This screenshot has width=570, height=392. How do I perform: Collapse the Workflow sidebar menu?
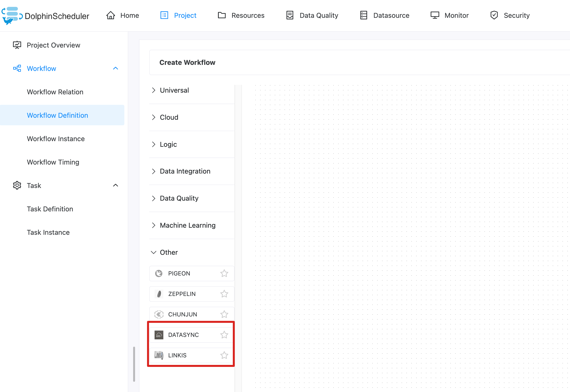pyautogui.click(x=115, y=68)
